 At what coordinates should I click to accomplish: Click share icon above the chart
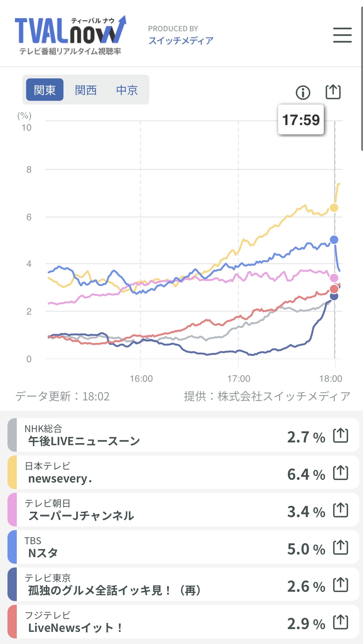333,92
